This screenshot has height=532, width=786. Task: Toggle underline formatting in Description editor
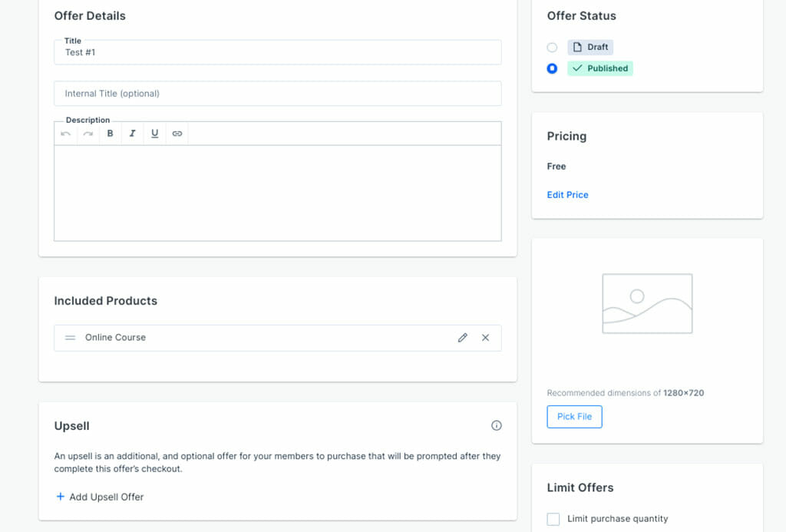pos(154,134)
